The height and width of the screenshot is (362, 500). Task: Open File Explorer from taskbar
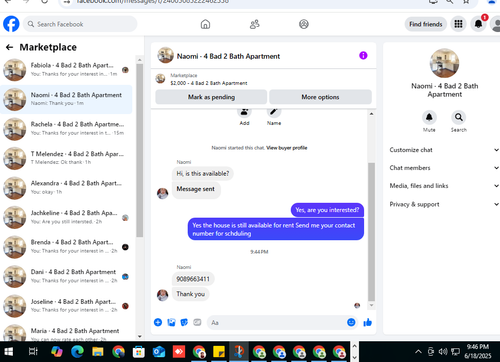pos(98,352)
